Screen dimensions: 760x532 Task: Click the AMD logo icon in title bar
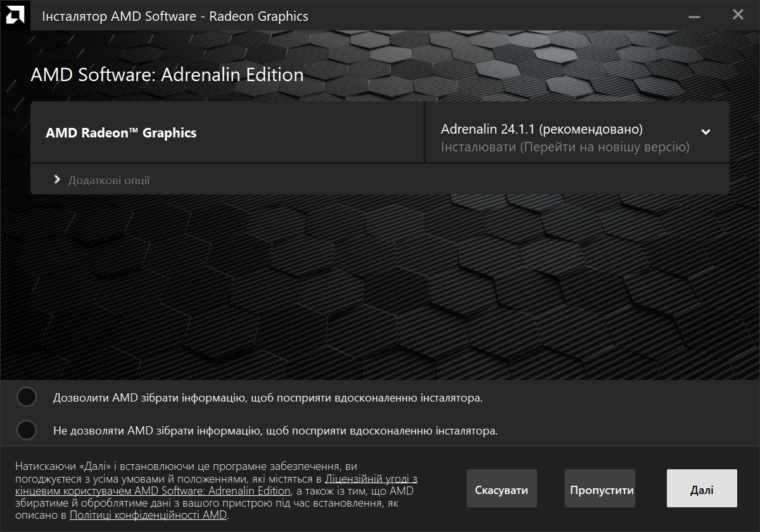[15, 14]
